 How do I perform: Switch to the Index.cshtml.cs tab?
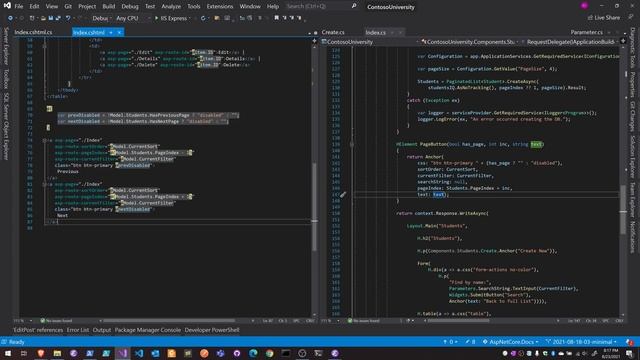click(x=33, y=32)
